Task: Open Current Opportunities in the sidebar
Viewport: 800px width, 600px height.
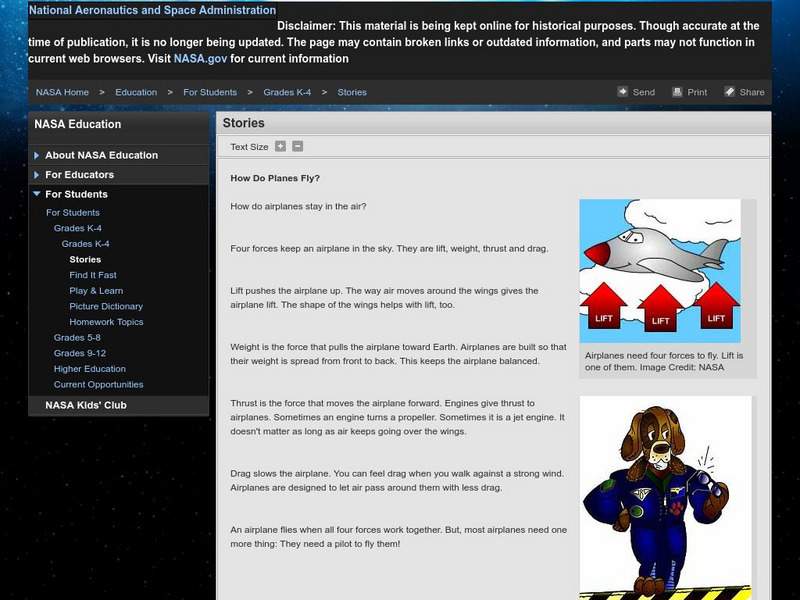Action: click(98, 385)
